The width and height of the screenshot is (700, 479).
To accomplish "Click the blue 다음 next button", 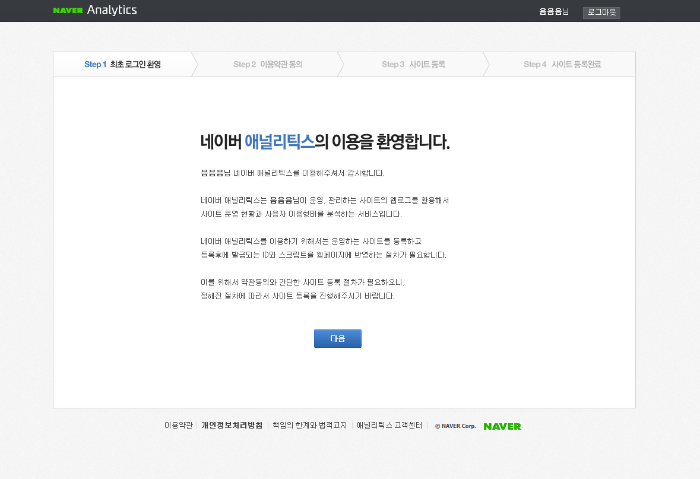I will pyautogui.click(x=338, y=338).
